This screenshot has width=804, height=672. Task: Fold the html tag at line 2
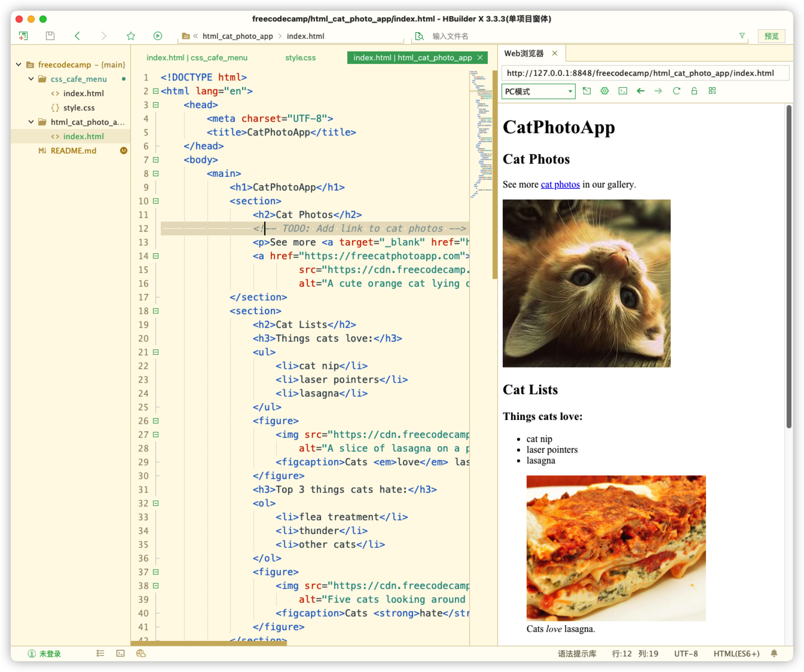[x=155, y=91]
